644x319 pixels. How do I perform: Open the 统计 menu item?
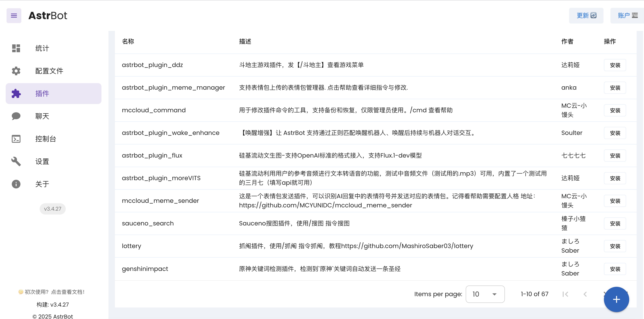pyautogui.click(x=54, y=48)
